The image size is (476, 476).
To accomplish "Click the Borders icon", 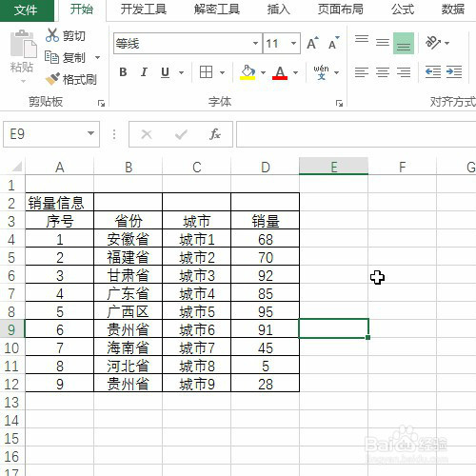I will coord(206,72).
